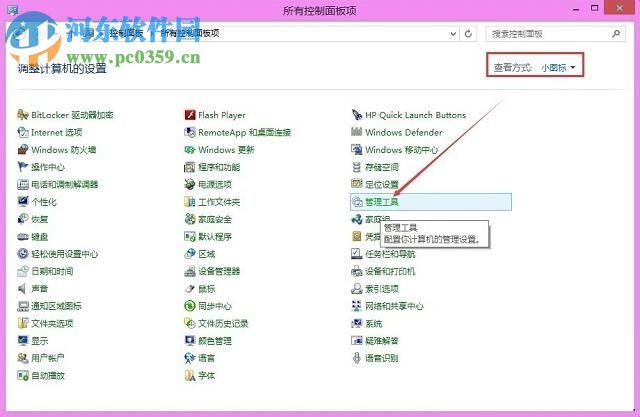Screen dimensions: 640x417
Task: Open the 文件历史记录 link
Action: [x=223, y=323]
